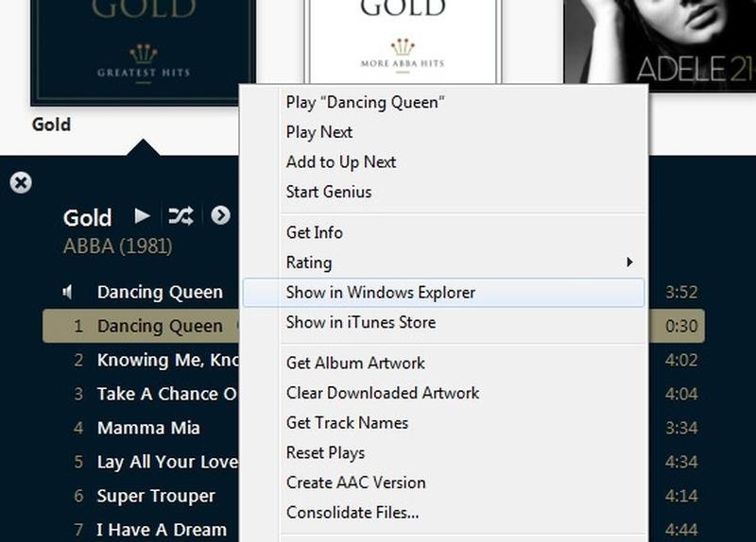The height and width of the screenshot is (542, 756).
Task: Select track 7 I Have A Dream
Action: 141,530
